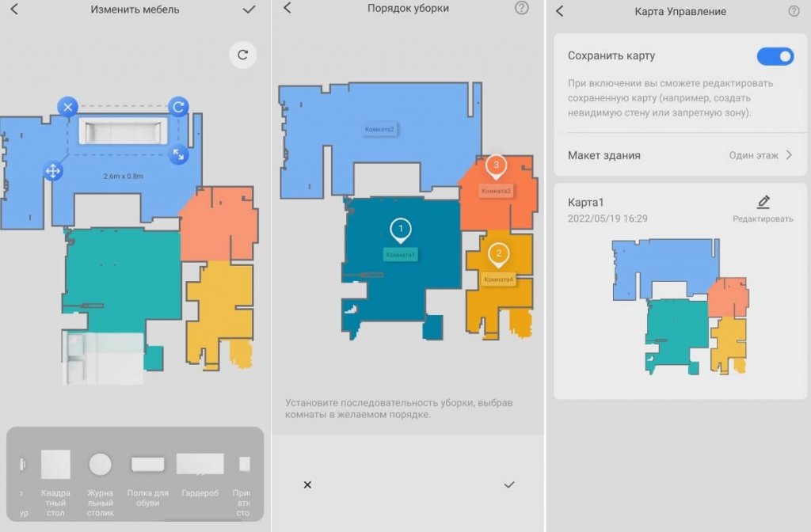This screenshot has height=532, width=811.
Task: Click the pencil edit icon for Карта1
Action: click(763, 203)
